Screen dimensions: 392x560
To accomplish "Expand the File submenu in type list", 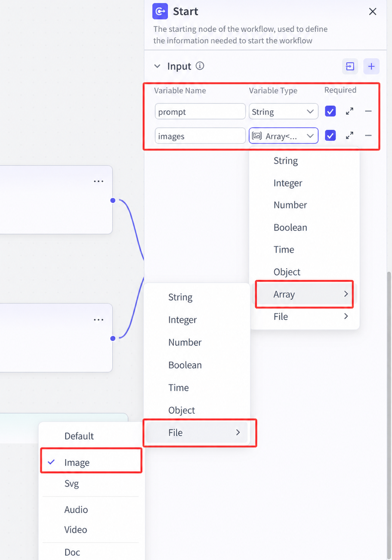I will click(304, 316).
